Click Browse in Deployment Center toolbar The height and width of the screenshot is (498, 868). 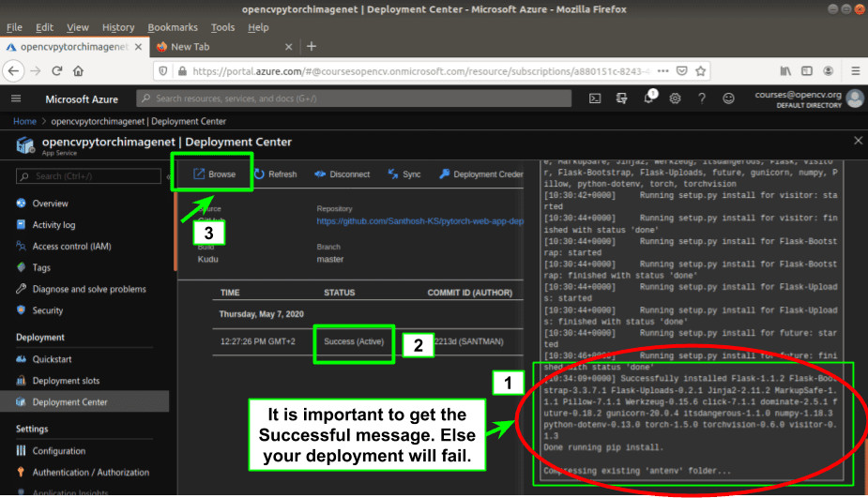pyautogui.click(x=214, y=174)
